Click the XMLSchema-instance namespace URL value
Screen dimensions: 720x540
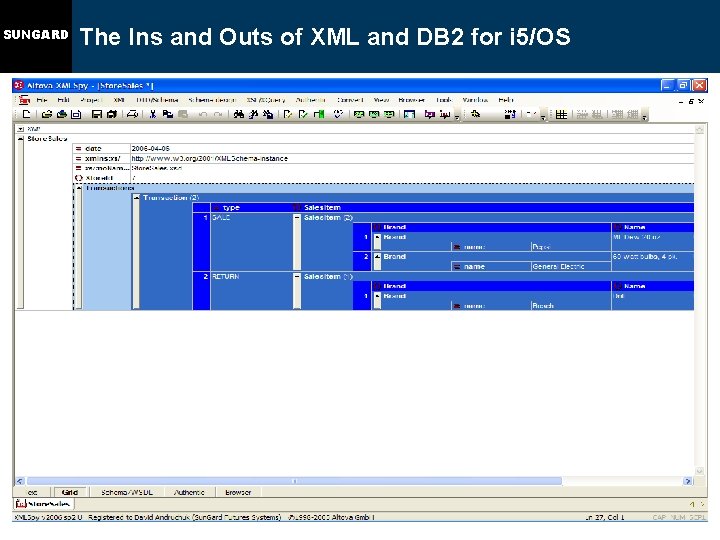pos(210,158)
